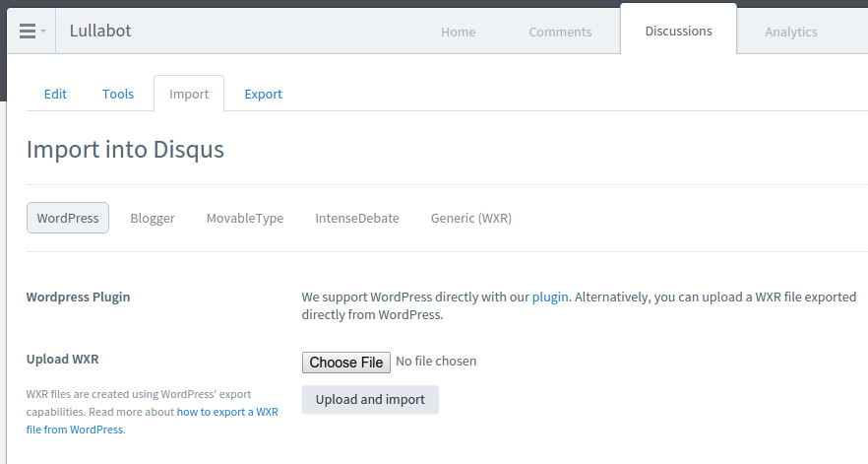Open the Edit sub-tab
This screenshot has width=868, height=464.
55,94
